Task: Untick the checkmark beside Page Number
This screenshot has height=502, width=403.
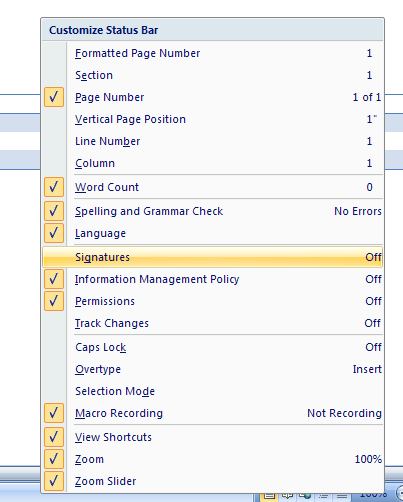Action: [x=54, y=97]
